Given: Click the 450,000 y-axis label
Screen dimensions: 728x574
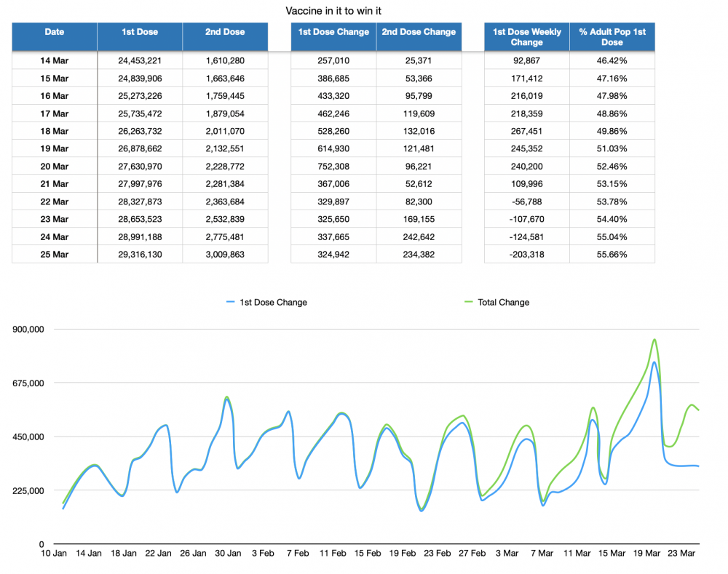Looking at the screenshot, I should (x=28, y=437).
